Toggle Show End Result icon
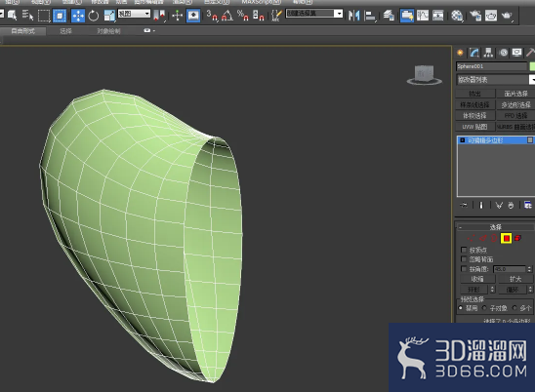The height and width of the screenshot is (392, 535). (x=481, y=205)
